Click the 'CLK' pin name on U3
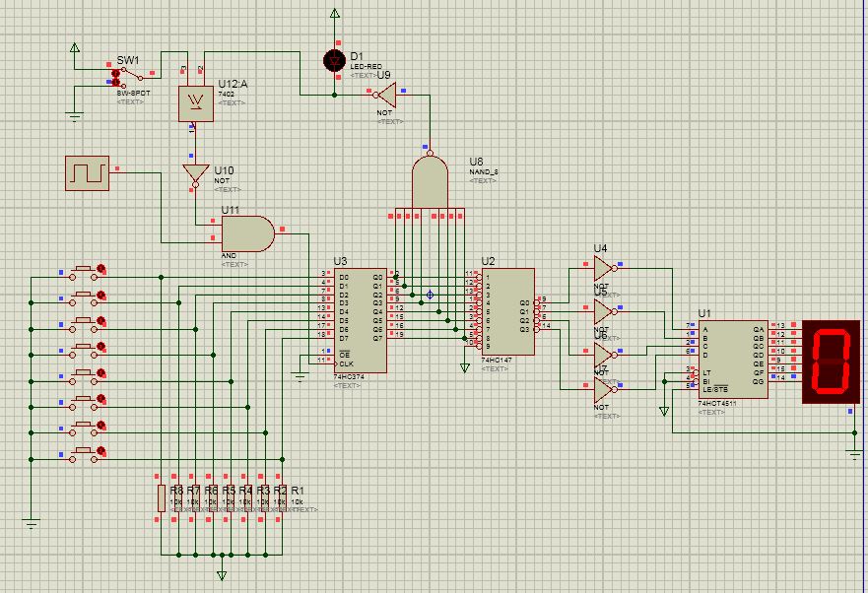This screenshot has width=868, height=593. (x=346, y=363)
